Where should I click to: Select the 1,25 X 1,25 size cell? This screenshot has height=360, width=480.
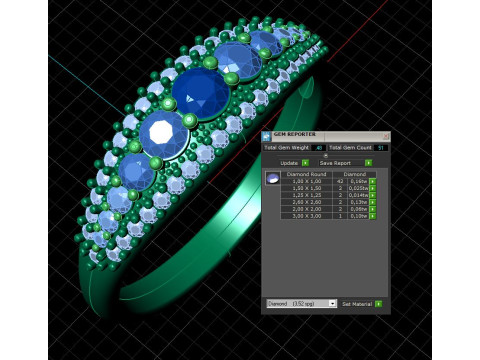306,196
